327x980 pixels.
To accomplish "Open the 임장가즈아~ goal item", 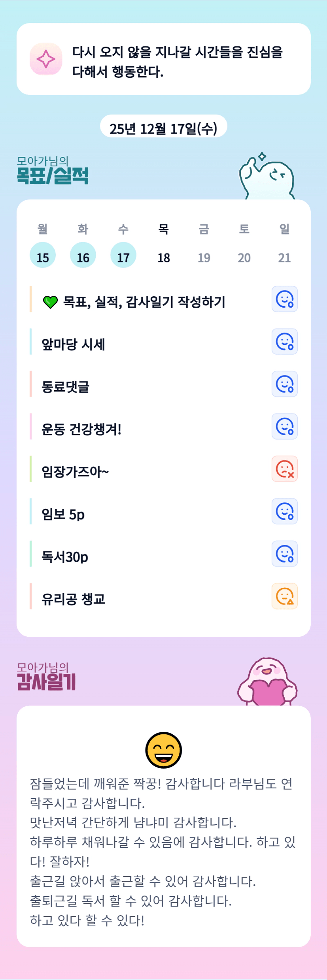I will pos(75,472).
